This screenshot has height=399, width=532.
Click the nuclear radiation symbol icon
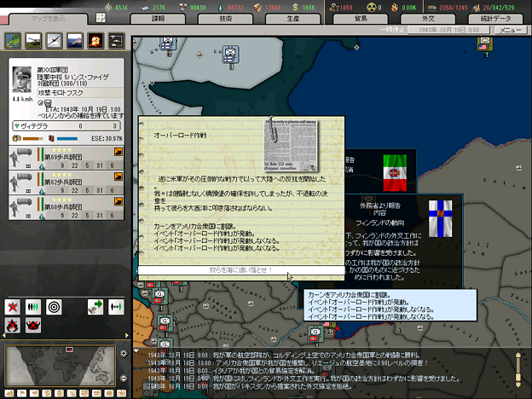click(x=372, y=7)
